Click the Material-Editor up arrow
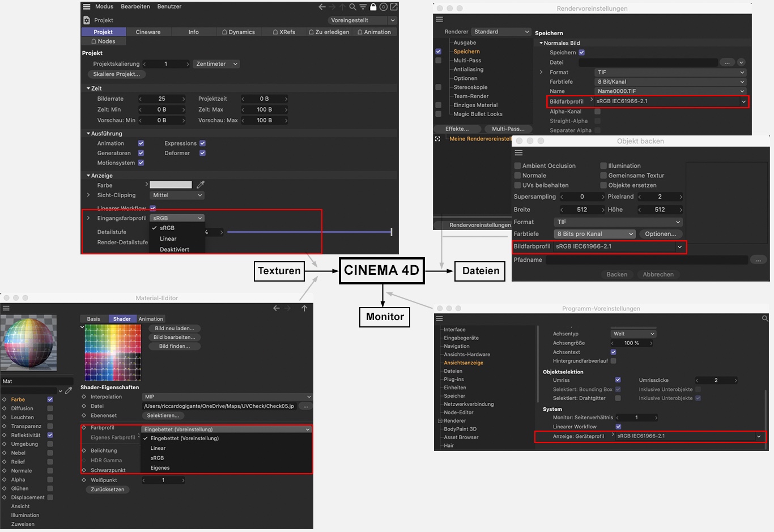This screenshot has width=774, height=532. [304, 308]
